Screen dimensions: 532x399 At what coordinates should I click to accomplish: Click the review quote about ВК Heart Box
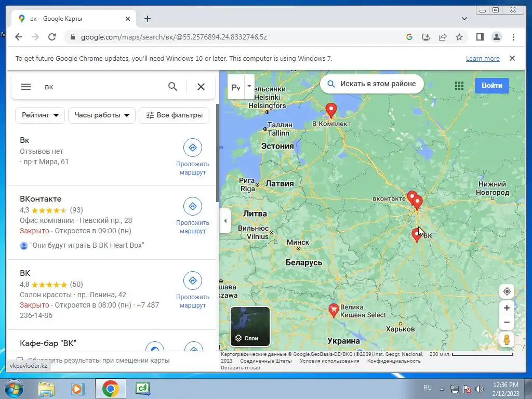87,245
